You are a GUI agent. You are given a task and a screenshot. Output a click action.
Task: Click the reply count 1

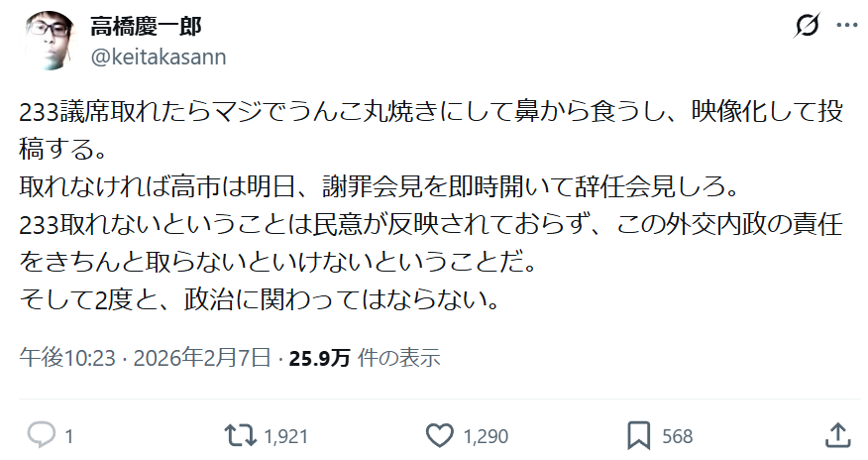point(68,436)
